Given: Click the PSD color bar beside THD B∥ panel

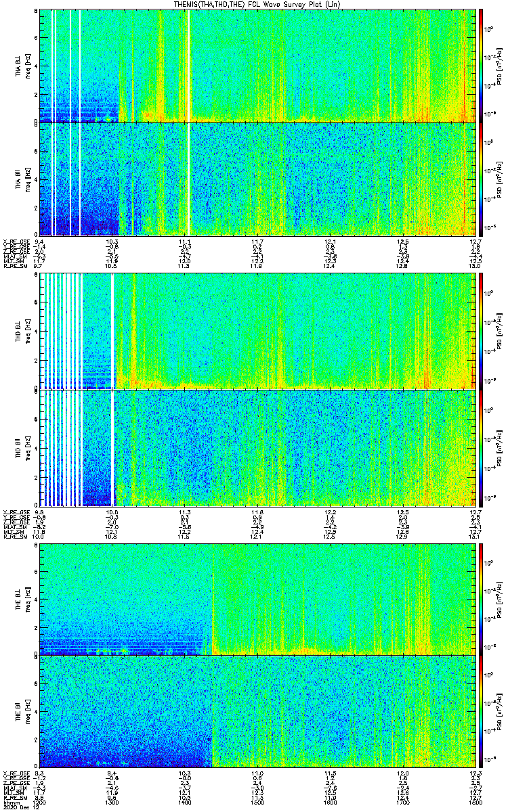Looking at the screenshot, I should pyautogui.click(x=481, y=447).
